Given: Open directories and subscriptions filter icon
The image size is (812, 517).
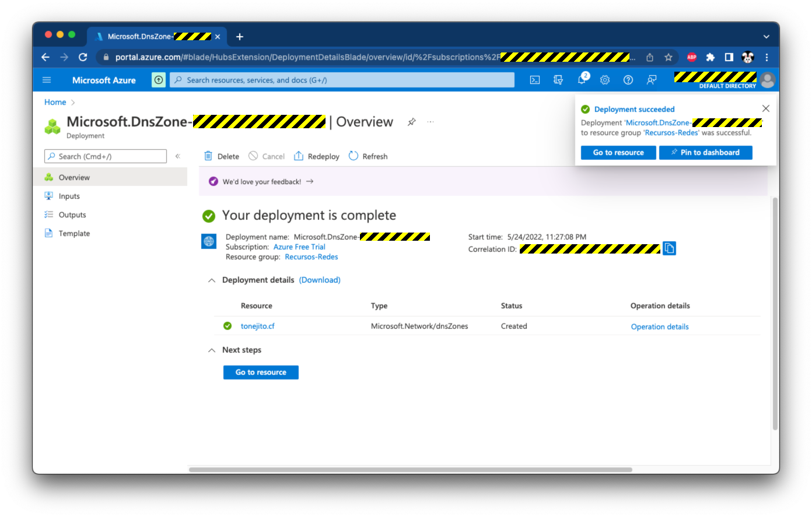Looking at the screenshot, I should (558, 80).
